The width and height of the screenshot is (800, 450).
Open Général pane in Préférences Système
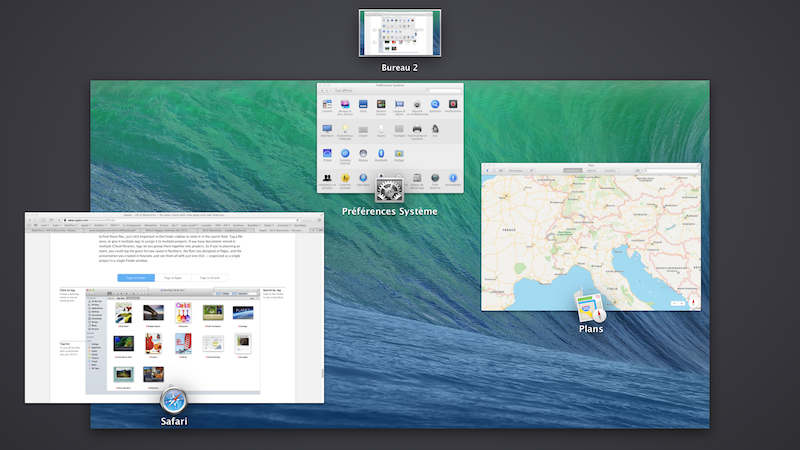tap(327, 106)
